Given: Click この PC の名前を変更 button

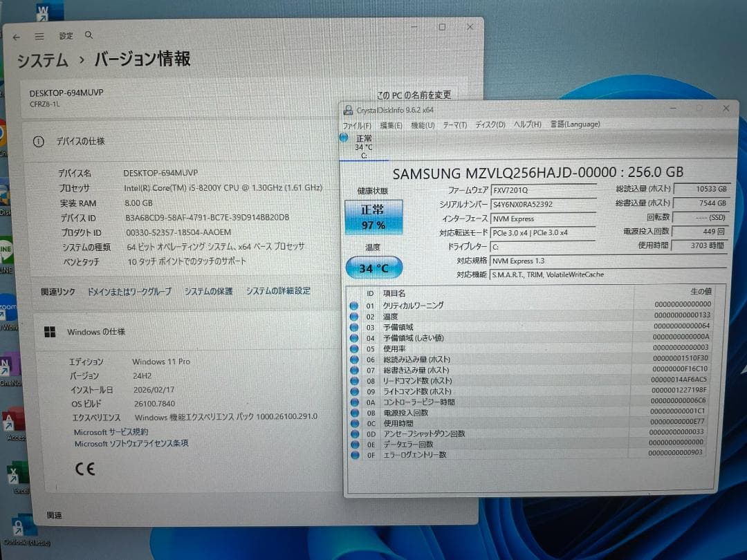Looking at the screenshot, I should [414, 95].
